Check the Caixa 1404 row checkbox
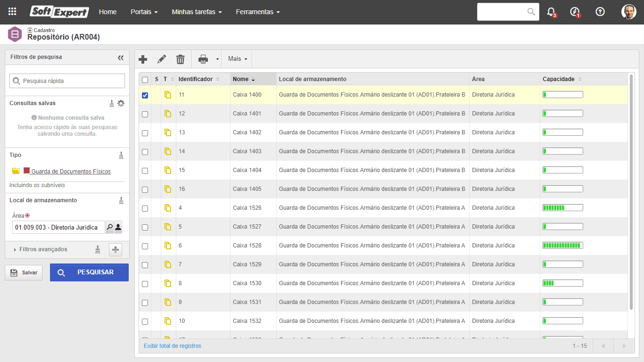This screenshot has width=644, height=362. tap(145, 171)
